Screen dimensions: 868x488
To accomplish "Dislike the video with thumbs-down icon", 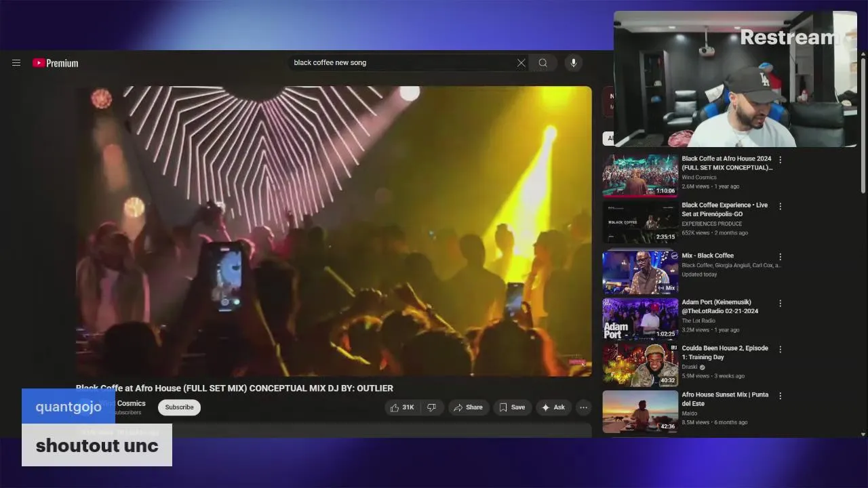I will (431, 407).
